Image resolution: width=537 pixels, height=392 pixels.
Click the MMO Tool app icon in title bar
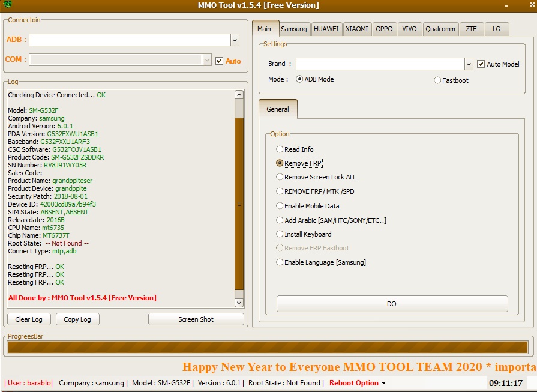(x=8, y=4)
